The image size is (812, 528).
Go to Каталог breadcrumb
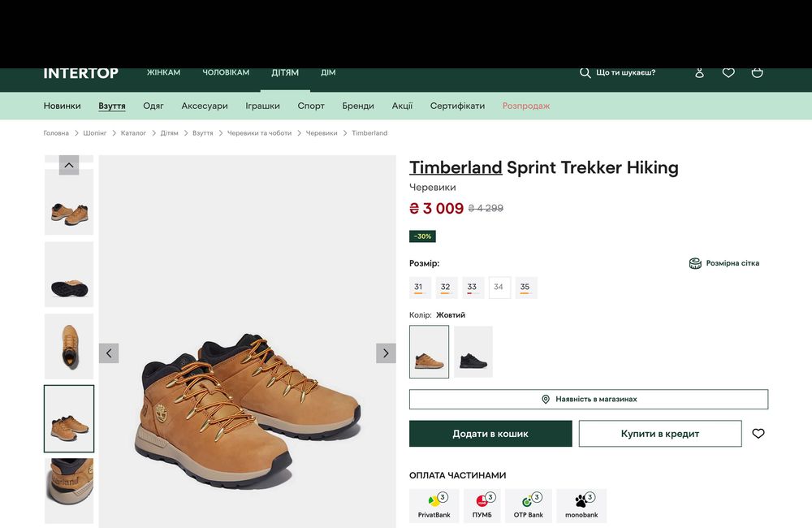click(133, 133)
